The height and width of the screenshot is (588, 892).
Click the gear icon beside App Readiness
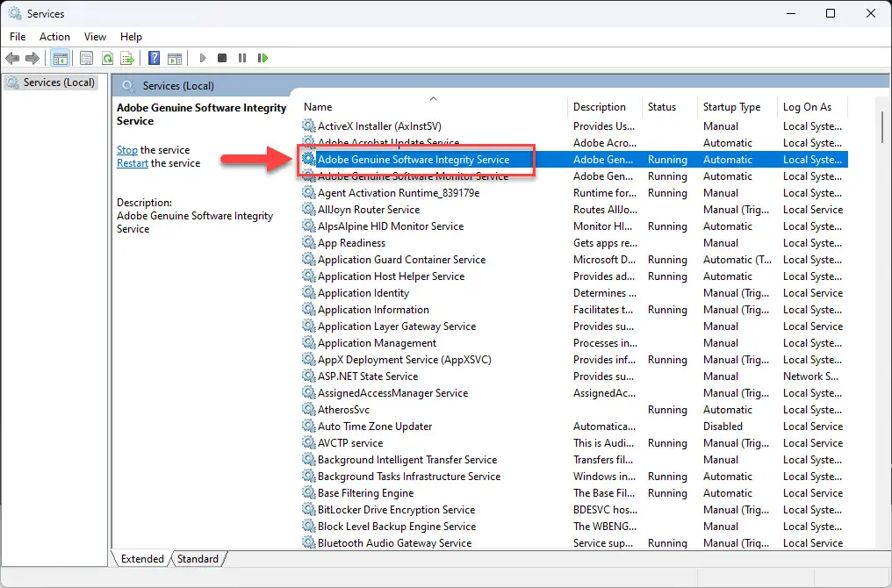click(x=308, y=243)
